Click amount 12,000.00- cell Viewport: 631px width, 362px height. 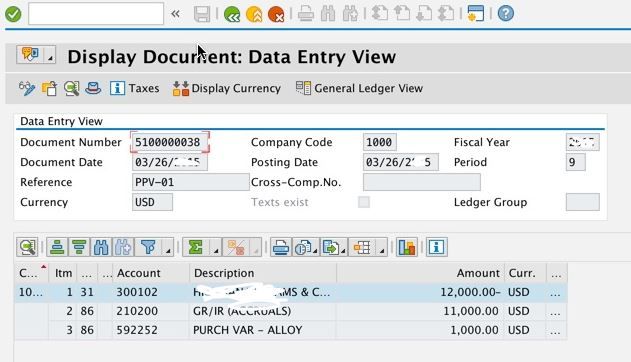[x=421, y=292]
